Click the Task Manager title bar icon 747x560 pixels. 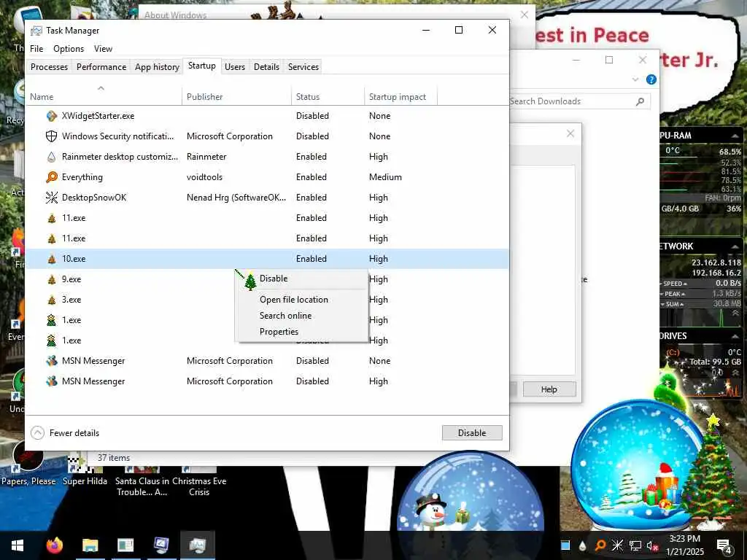coord(36,31)
